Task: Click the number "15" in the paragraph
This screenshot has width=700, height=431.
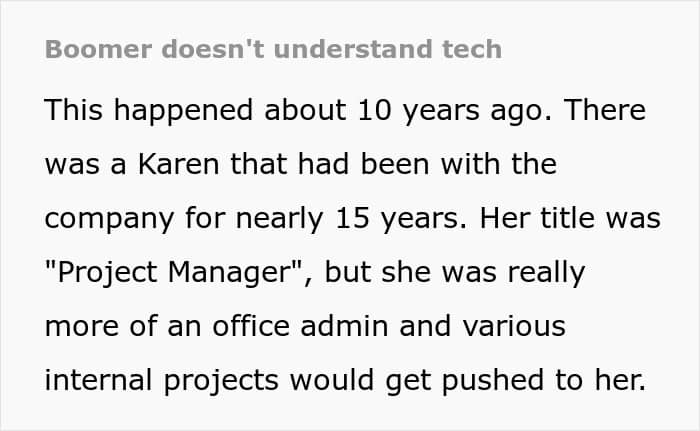Action: click(352, 218)
